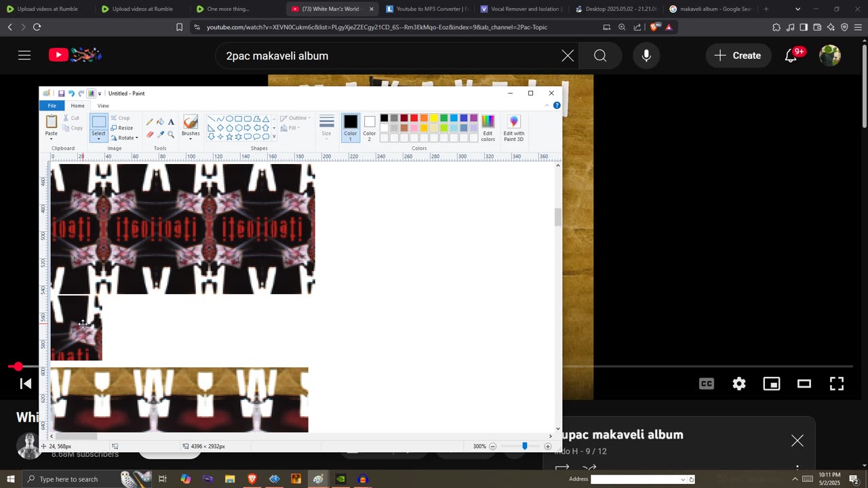This screenshot has width=868, height=488.
Task: Switch to White Man'z World browser tab
Action: (x=331, y=9)
